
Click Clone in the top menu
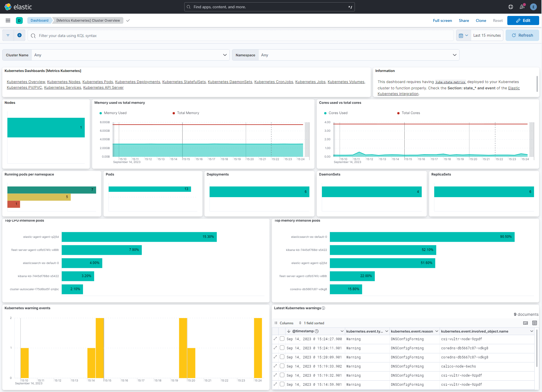[481, 20]
